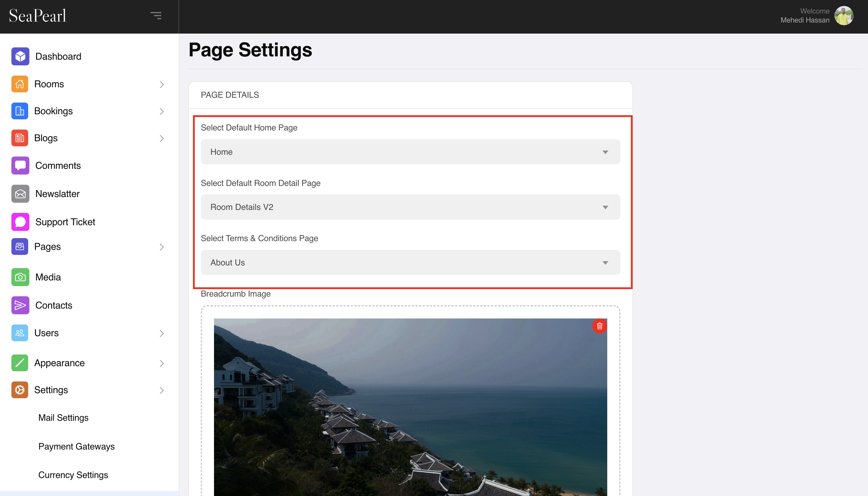The width and height of the screenshot is (868, 496).
Task: Collapse sidebar using hamburger menu icon
Action: [156, 15]
